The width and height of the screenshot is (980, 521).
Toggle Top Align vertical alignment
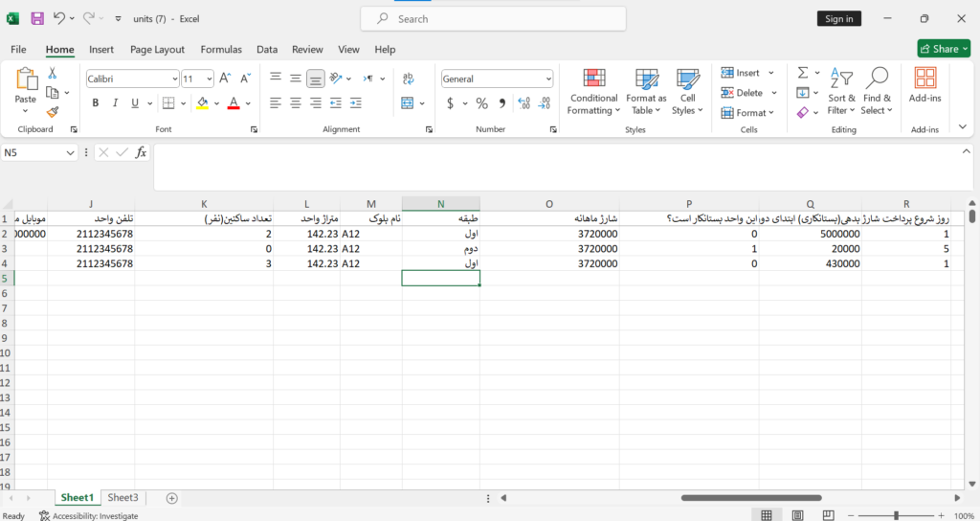(276, 79)
